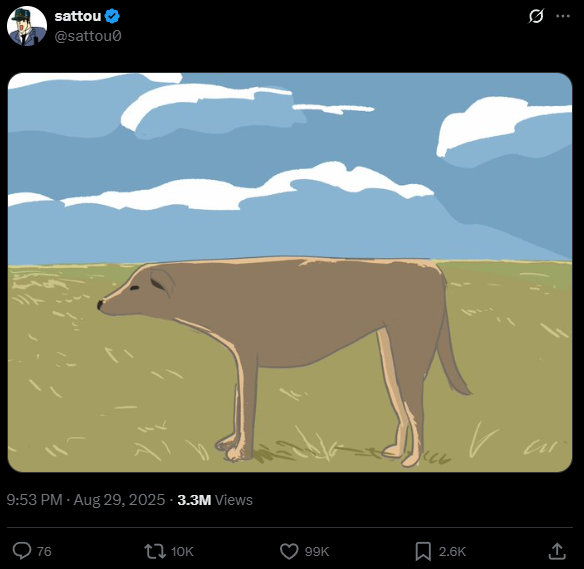This screenshot has height=569, width=584.
Task: Click the 76 replies count
Action: [44, 551]
